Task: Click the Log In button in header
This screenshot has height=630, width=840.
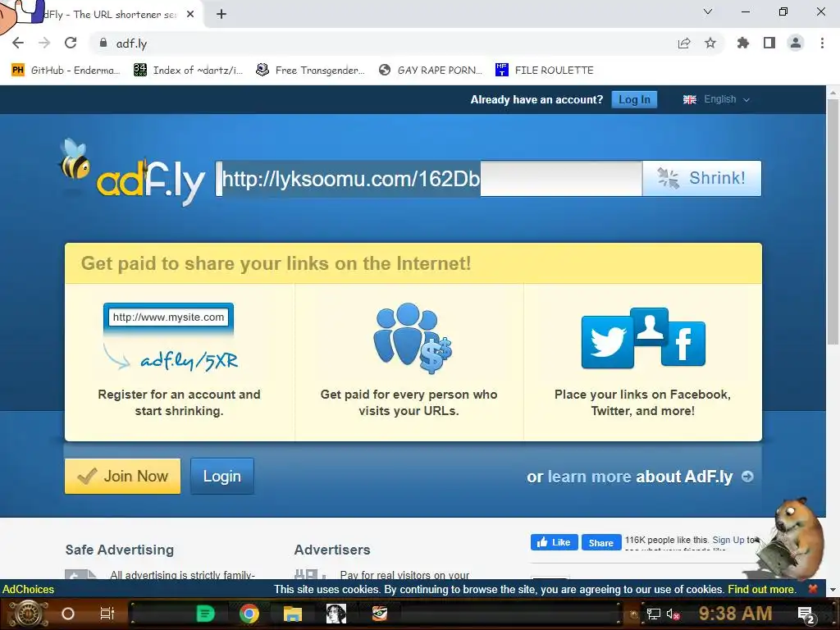Action: click(634, 99)
